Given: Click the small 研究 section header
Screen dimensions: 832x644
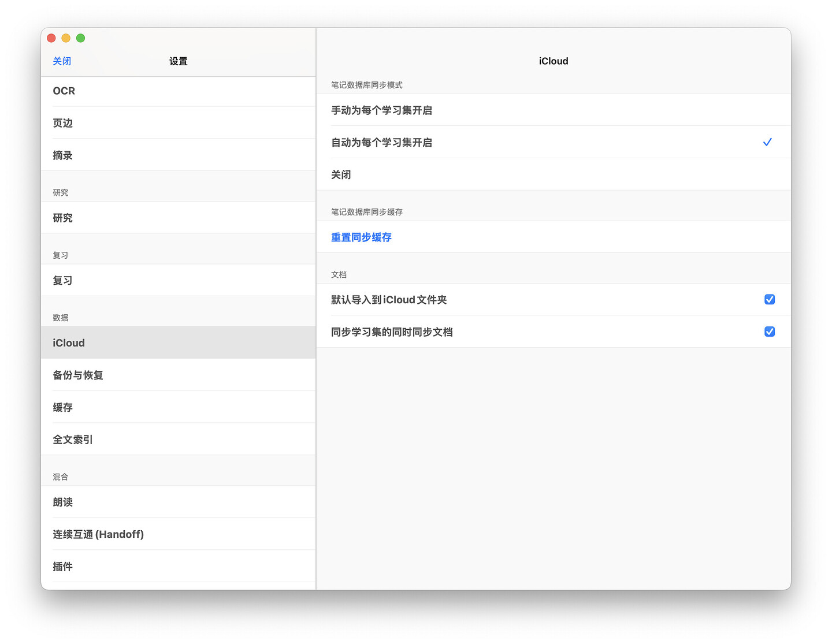Looking at the screenshot, I should pos(61,193).
